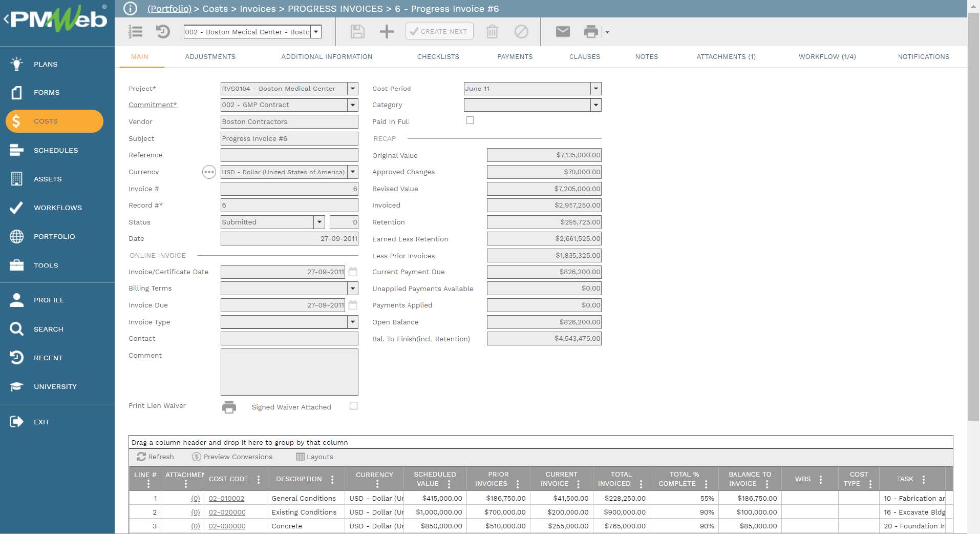Open the info icon beside Portfolio breadcrumb

[131, 8]
